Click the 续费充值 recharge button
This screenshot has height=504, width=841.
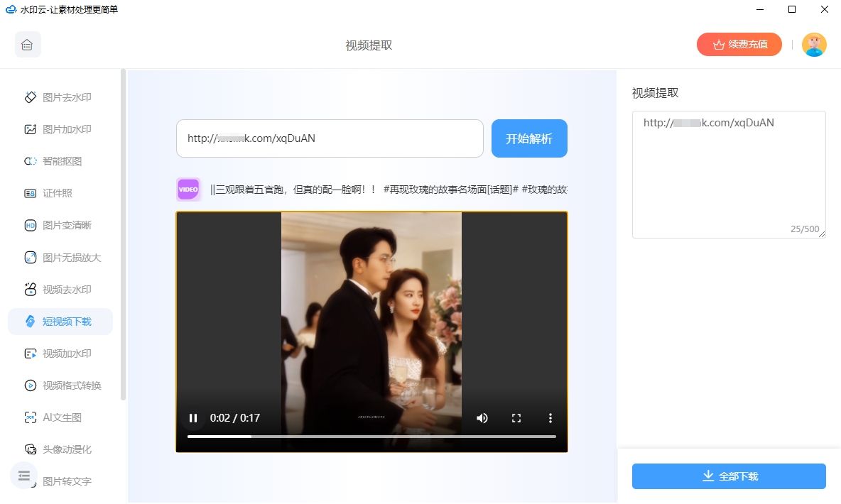739,45
